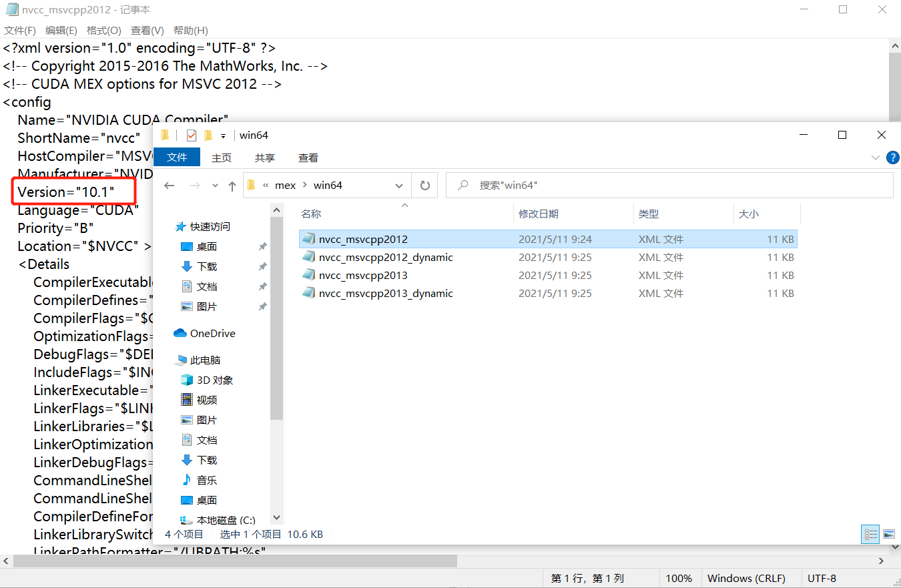The width and height of the screenshot is (901, 588).
Task: Open the 格式(O) menu in Notepad
Action: tap(103, 30)
